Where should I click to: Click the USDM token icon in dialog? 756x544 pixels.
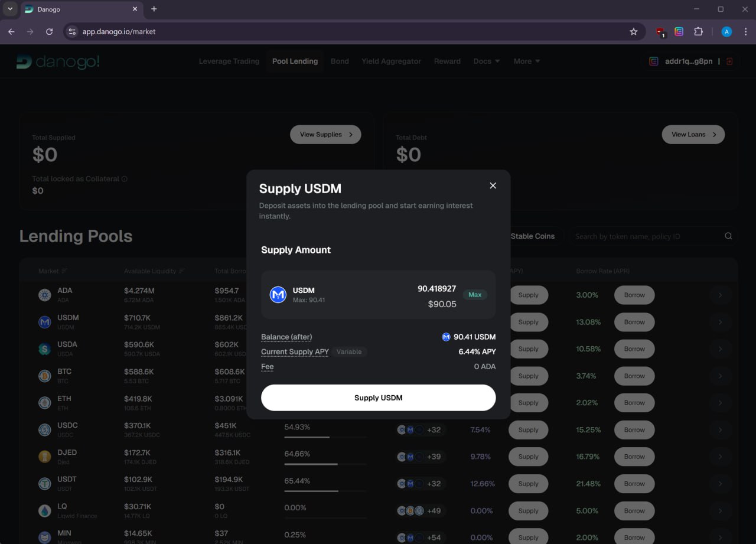click(278, 295)
